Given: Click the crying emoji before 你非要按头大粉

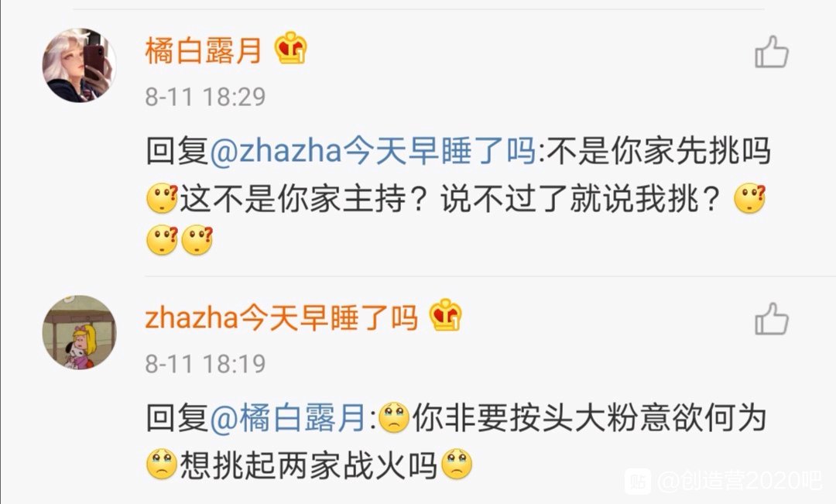Looking at the screenshot, I should tap(394, 417).
